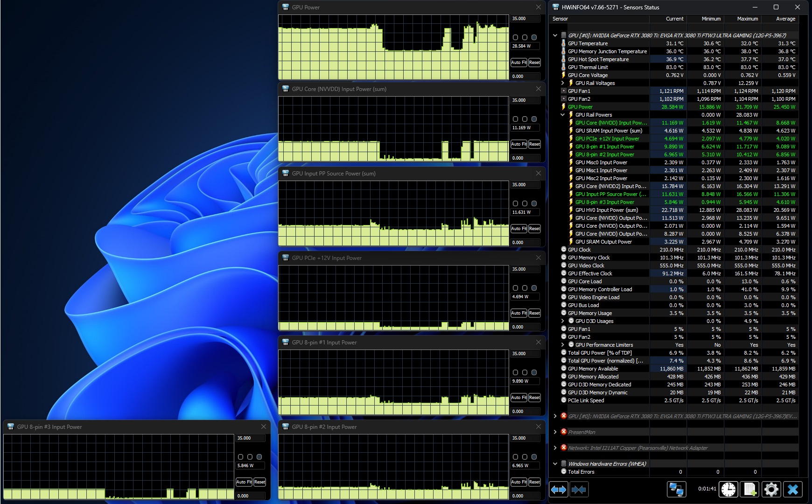Expand the PresentMon sensor group

point(555,432)
